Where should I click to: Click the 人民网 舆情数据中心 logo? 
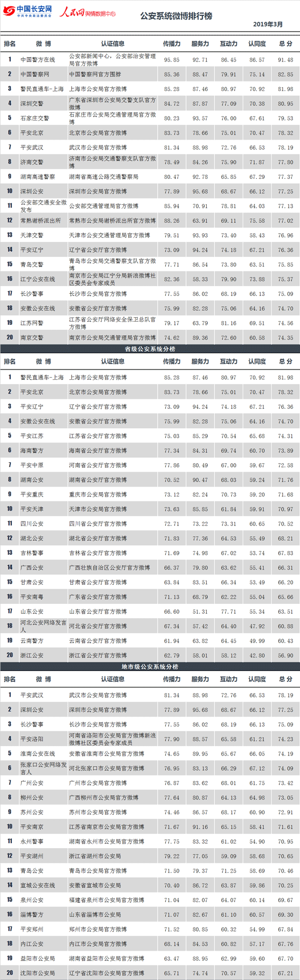[x=87, y=11]
